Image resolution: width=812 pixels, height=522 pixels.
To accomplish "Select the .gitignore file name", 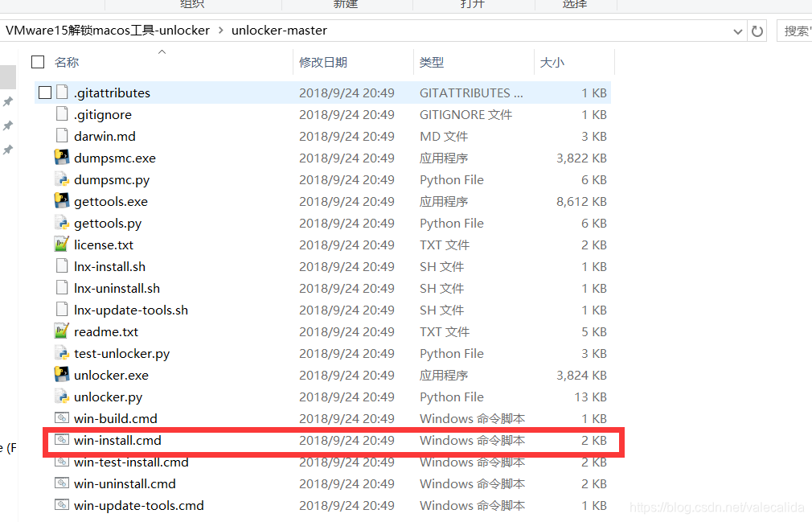I will [x=103, y=114].
